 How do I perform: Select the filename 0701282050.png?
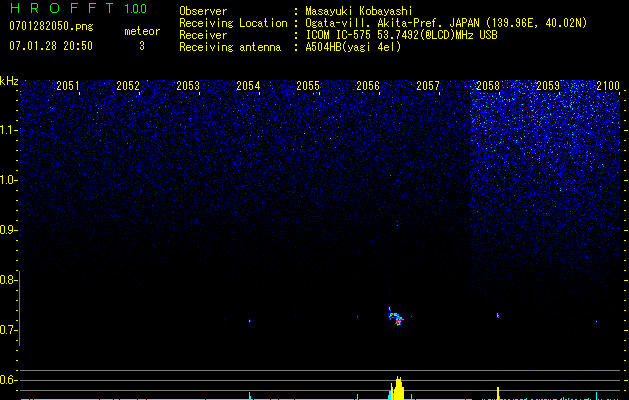[51, 26]
